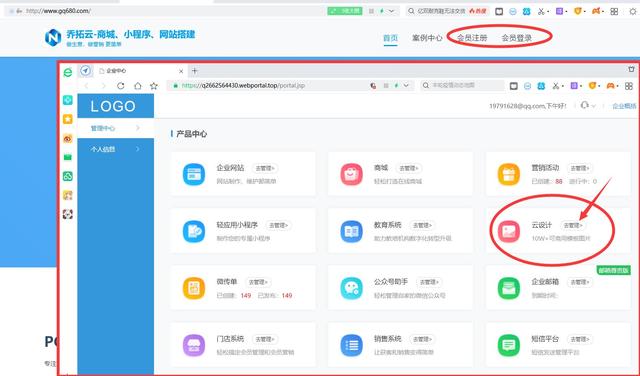Open the 企业网站 product icon
The width and height of the screenshot is (640, 376).
[x=194, y=174]
